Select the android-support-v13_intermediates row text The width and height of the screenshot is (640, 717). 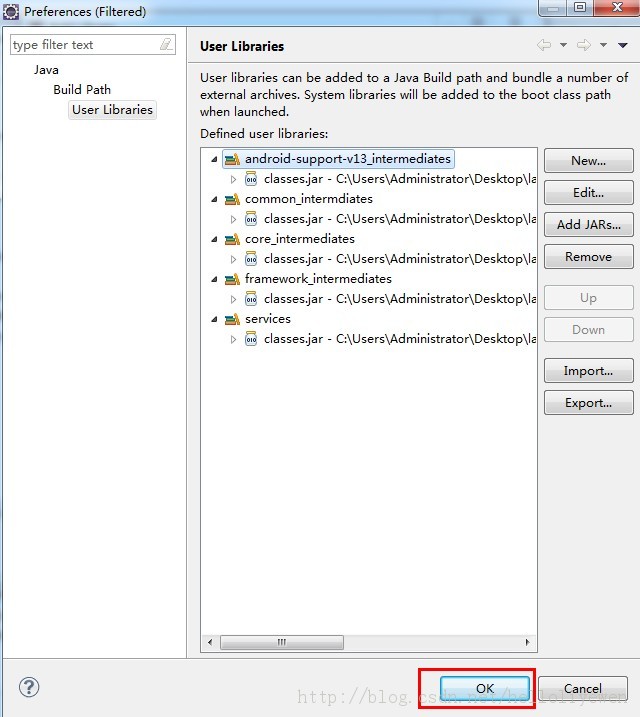click(348, 159)
